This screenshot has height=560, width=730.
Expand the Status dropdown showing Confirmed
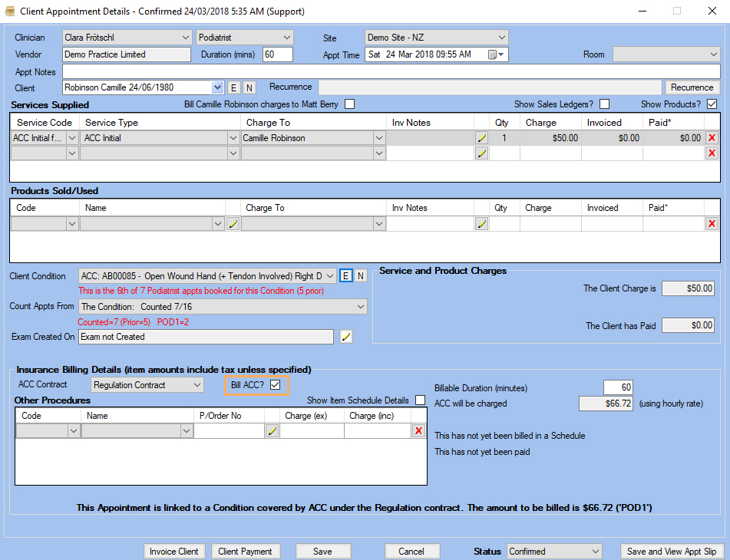pos(594,551)
